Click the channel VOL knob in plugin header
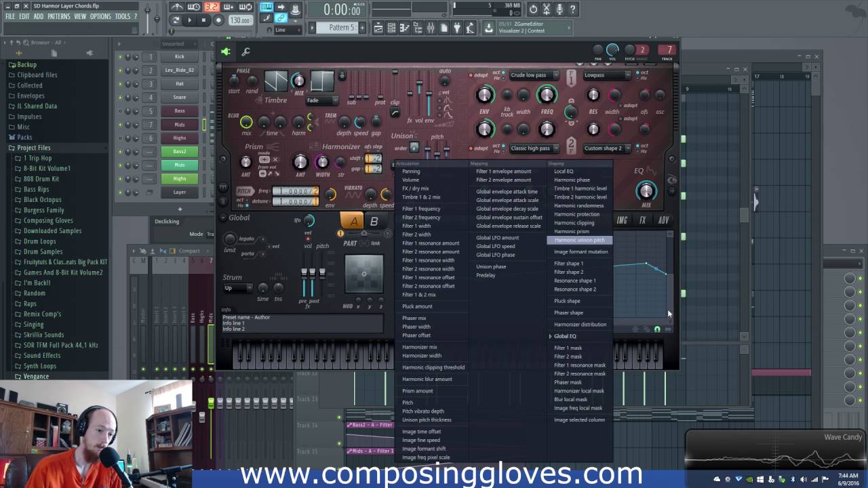Image resolution: width=868 pixels, height=488 pixels. pos(612,49)
